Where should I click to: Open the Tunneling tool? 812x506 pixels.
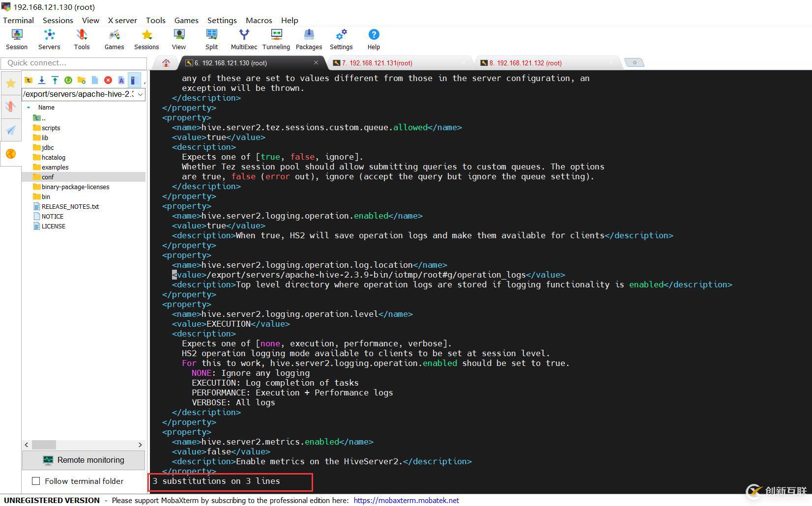(276, 39)
